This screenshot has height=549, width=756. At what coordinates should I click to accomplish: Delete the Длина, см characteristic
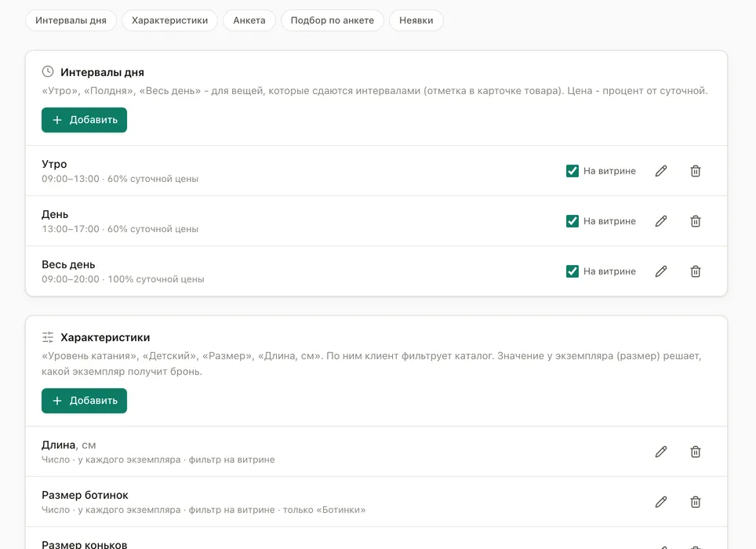point(696,452)
